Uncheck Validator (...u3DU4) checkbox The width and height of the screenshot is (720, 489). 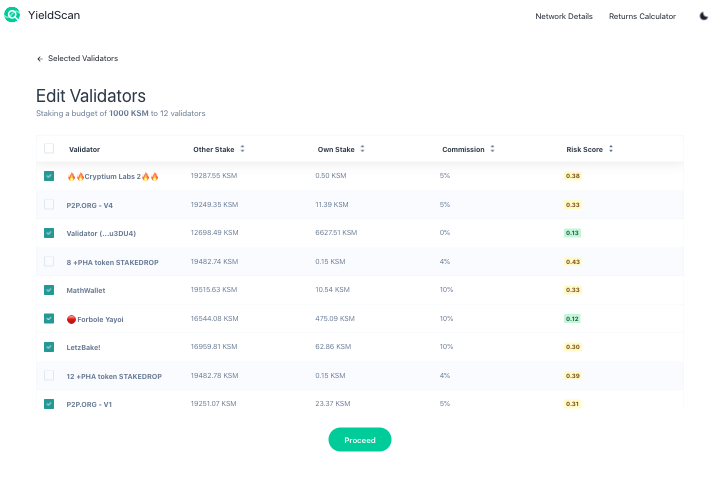pos(49,233)
